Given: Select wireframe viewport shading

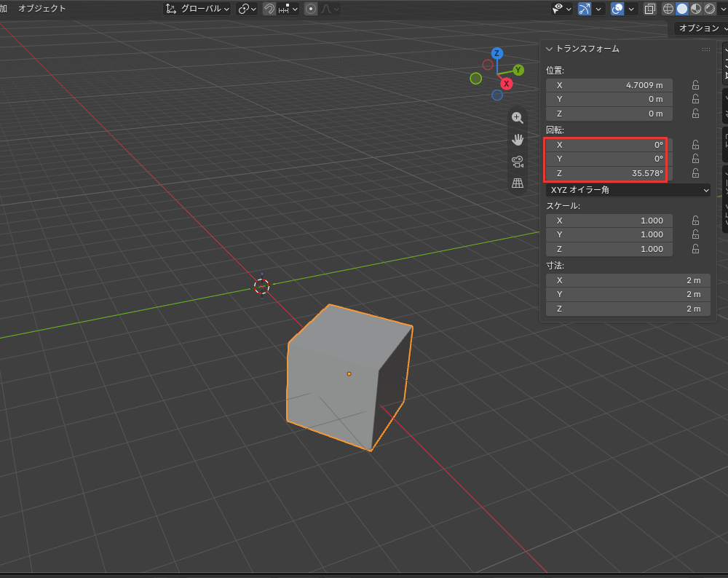Looking at the screenshot, I should (x=668, y=9).
